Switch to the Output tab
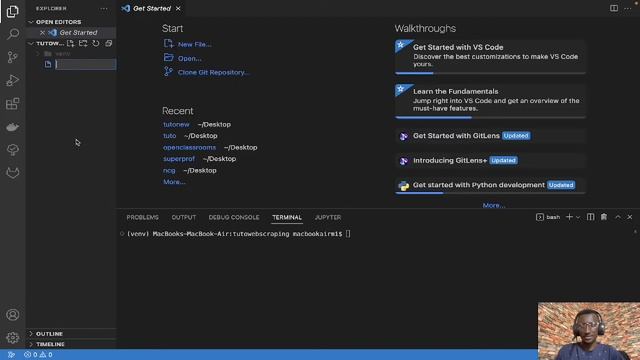Viewport: 640px width, 360px height. pyautogui.click(x=184, y=218)
